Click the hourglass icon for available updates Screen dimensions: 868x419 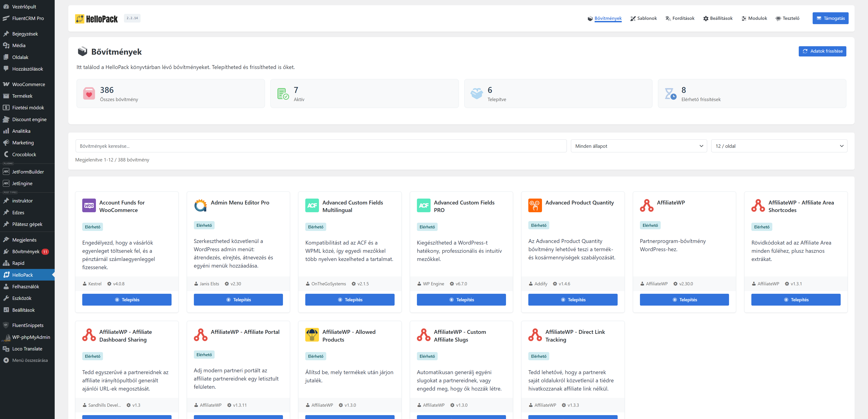(670, 94)
